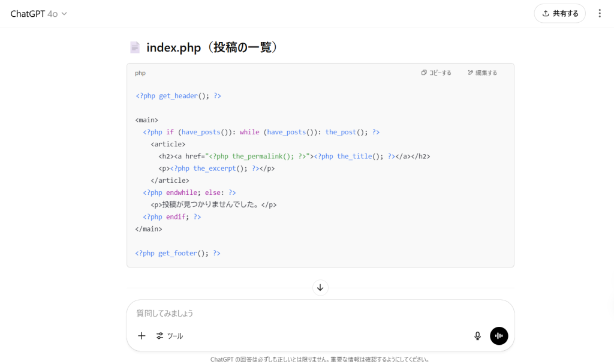The image size is (614, 364).
Task: Click the plus icon to attach files
Action: (142, 336)
